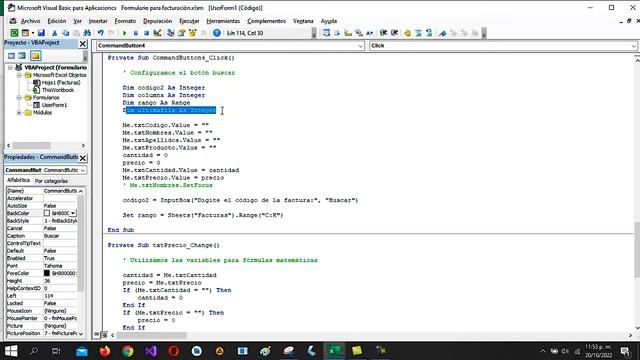The height and width of the screenshot is (360, 640).
Task: Open the Insert UserForm dropdown arrow
Action: pos(32,33)
